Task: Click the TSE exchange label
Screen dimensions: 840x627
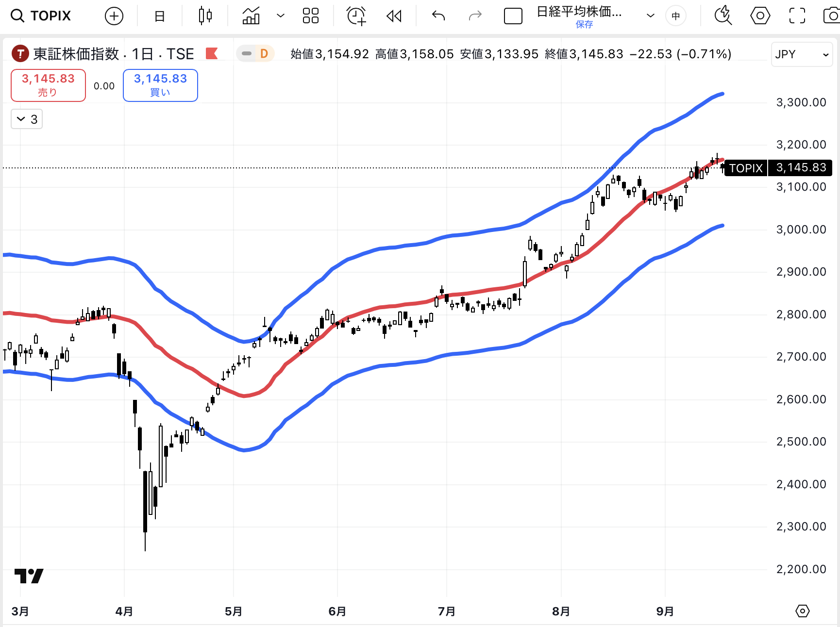Action: [x=180, y=54]
